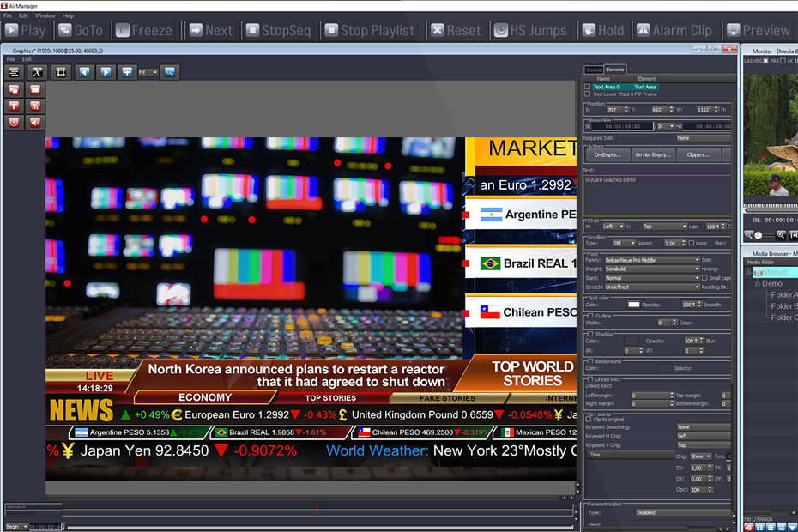Open the Fit zoom level dropdown

148,72
